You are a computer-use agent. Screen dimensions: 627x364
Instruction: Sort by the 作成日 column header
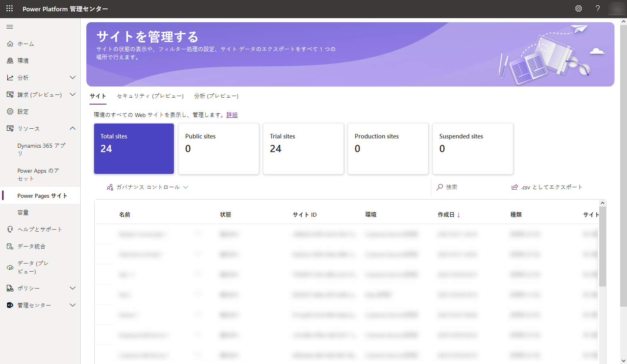pyautogui.click(x=446, y=215)
